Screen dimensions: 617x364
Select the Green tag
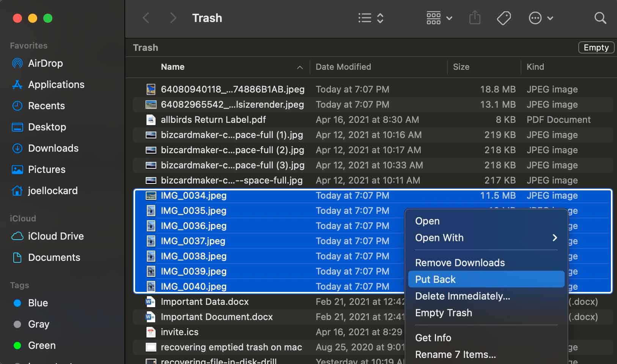tap(34, 345)
